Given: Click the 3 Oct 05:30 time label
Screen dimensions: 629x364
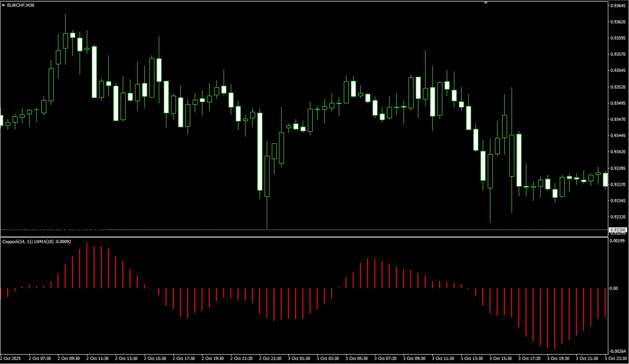Looking at the screenshot, I should click(x=356, y=359).
